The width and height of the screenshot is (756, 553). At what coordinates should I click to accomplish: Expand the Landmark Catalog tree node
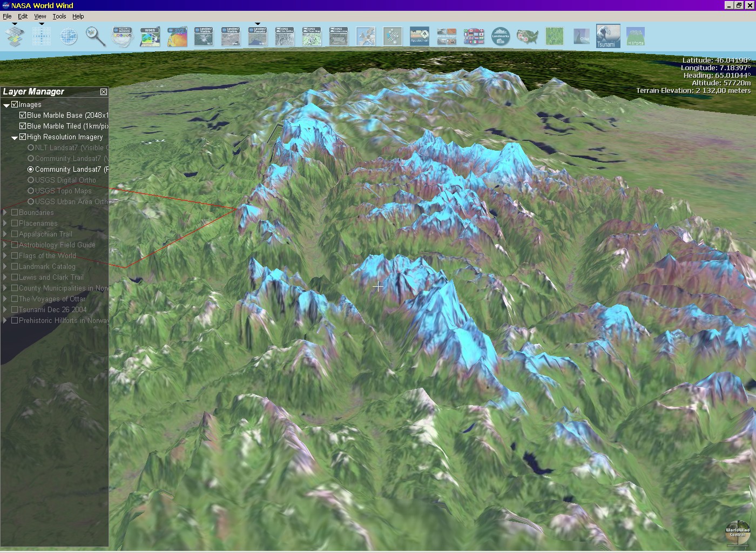(5, 266)
